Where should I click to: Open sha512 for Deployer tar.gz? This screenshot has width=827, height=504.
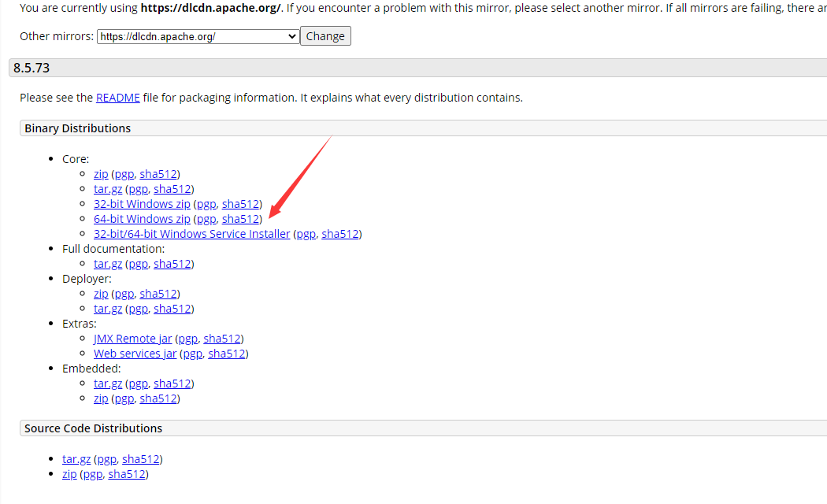pos(172,309)
